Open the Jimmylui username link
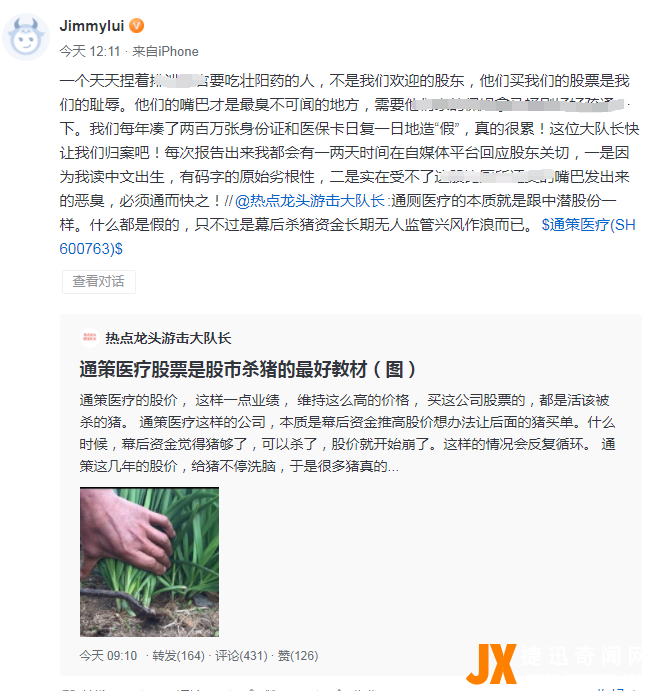This screenshot has height=691, width=657. 92,26
